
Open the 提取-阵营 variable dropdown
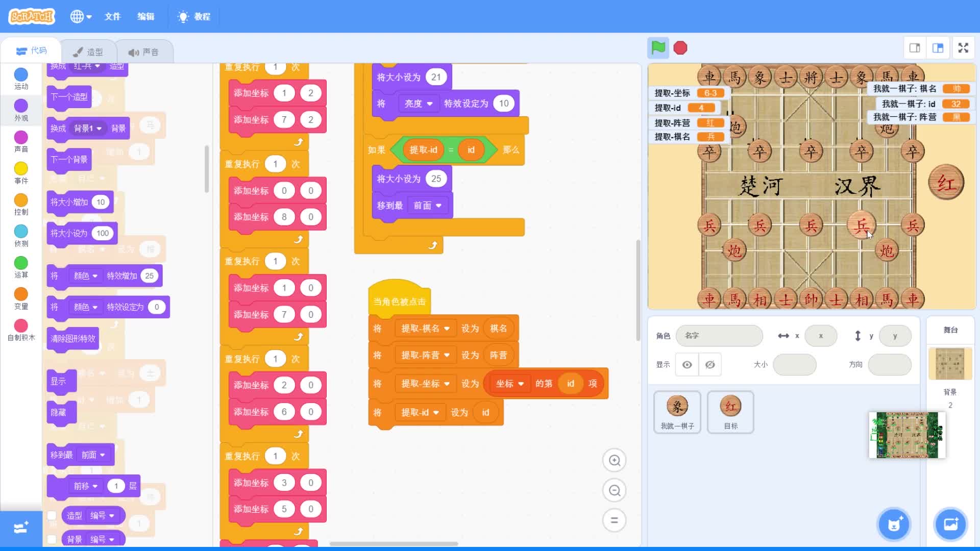click(425, 355)
